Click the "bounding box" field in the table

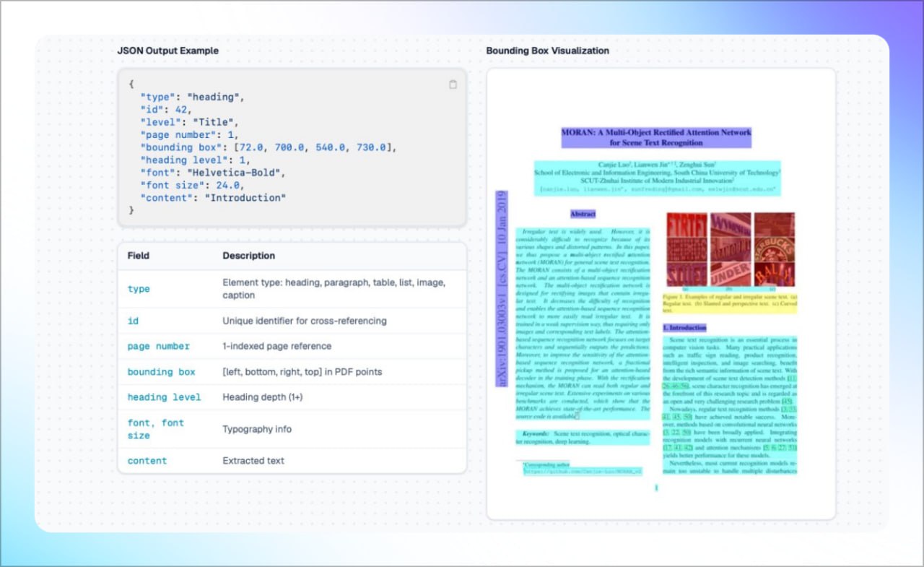tap(161, 372)
